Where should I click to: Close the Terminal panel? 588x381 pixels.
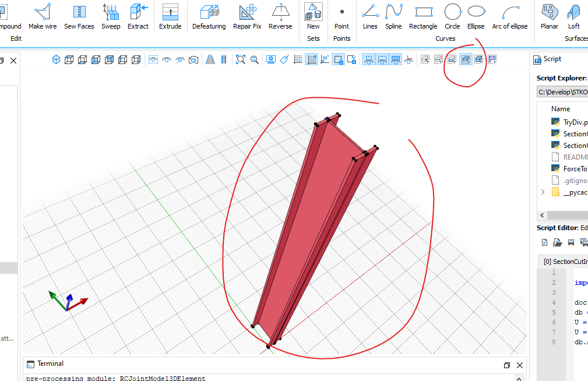point(520,365)
